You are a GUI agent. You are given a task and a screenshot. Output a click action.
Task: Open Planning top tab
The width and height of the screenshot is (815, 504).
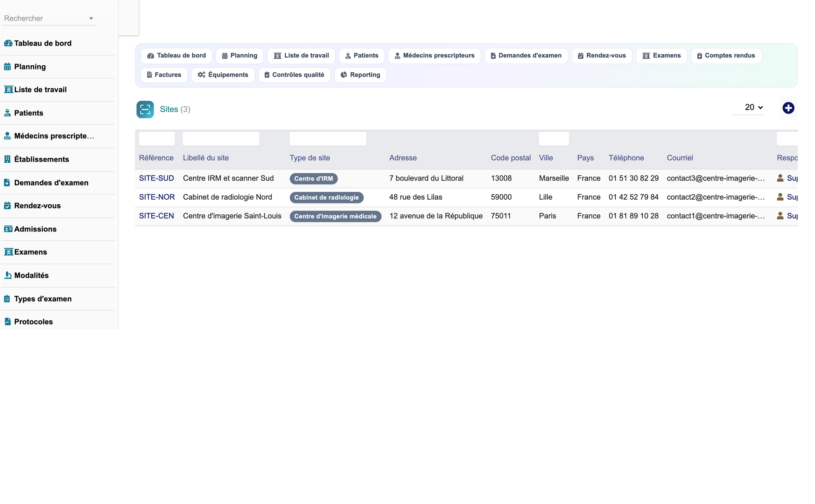(240, 56)
